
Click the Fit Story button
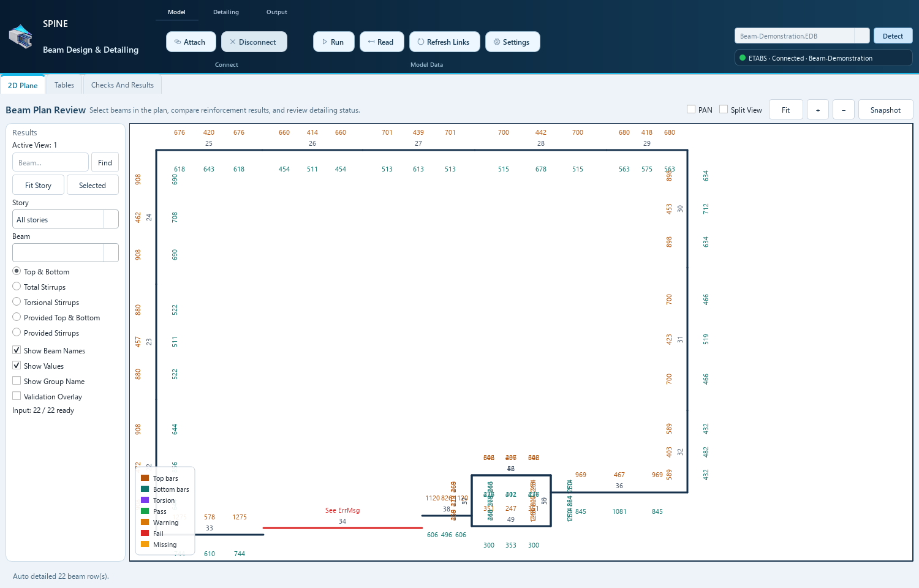[x=38, y=185]
